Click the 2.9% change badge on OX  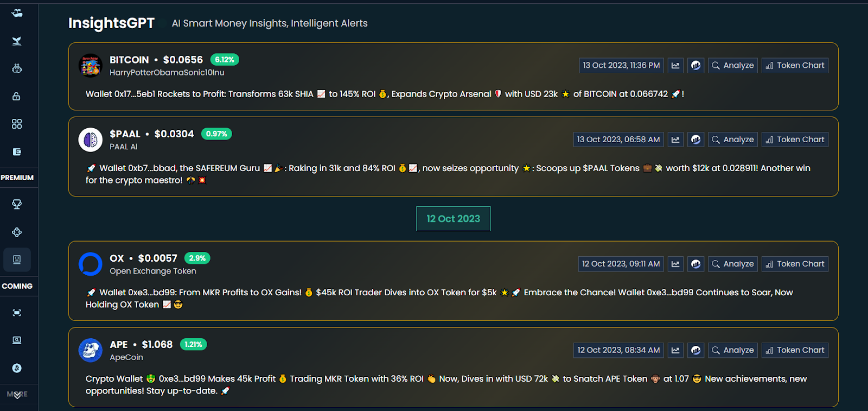coord(197,258)
